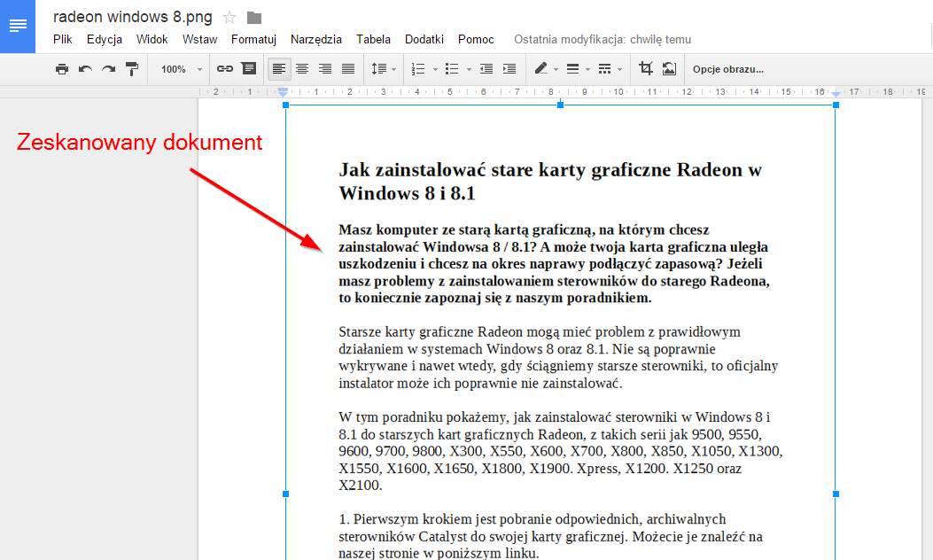This screenshot has width=933, height=560.
Task: Expand numbered list style arrow
Action: point(435,70)
